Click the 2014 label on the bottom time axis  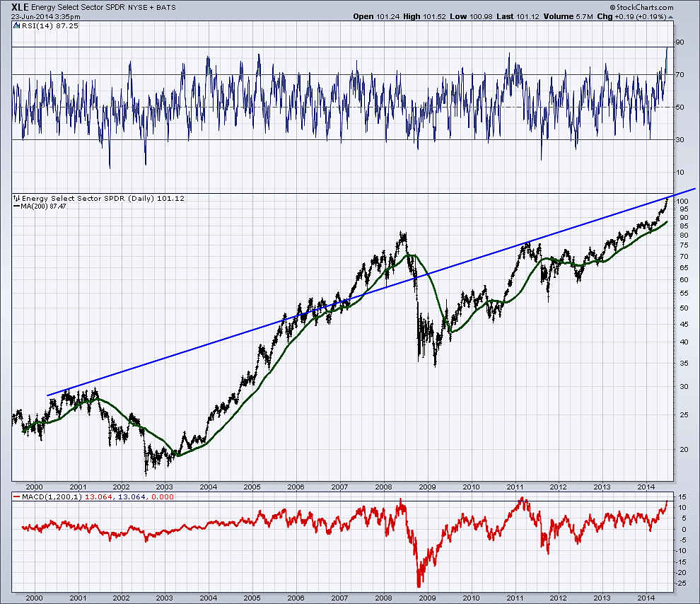pyautogui.click(x=646, y=598)
